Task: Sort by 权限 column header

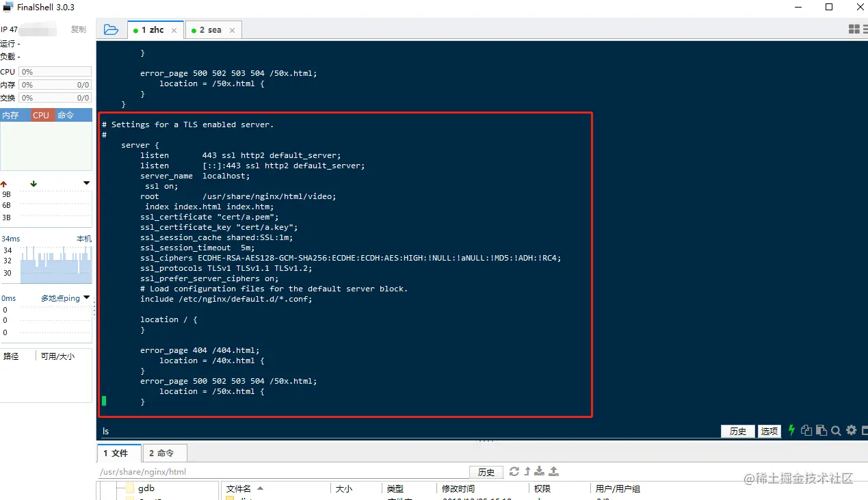Action: (x=560, y=488)
